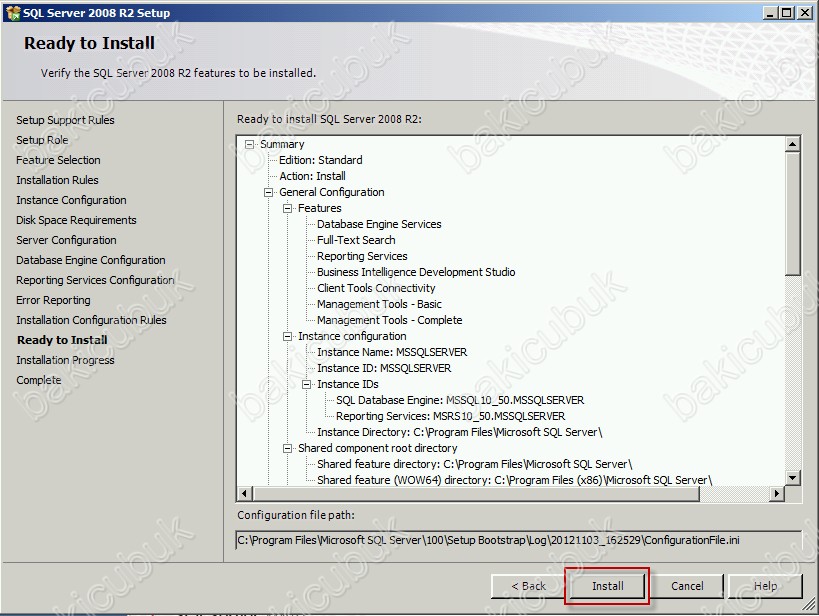This screenshot has width=819, height=616.
Task: Select the Instance Directory row
Action: coord(460,433)
